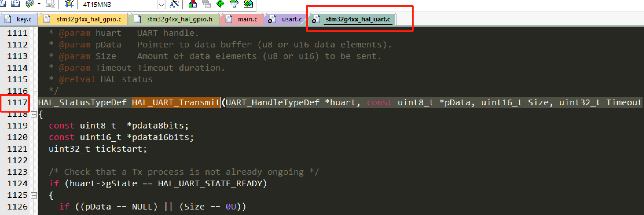
Task: Click the '@retval HAL status' comment line
Action: [x=106, y=79]
